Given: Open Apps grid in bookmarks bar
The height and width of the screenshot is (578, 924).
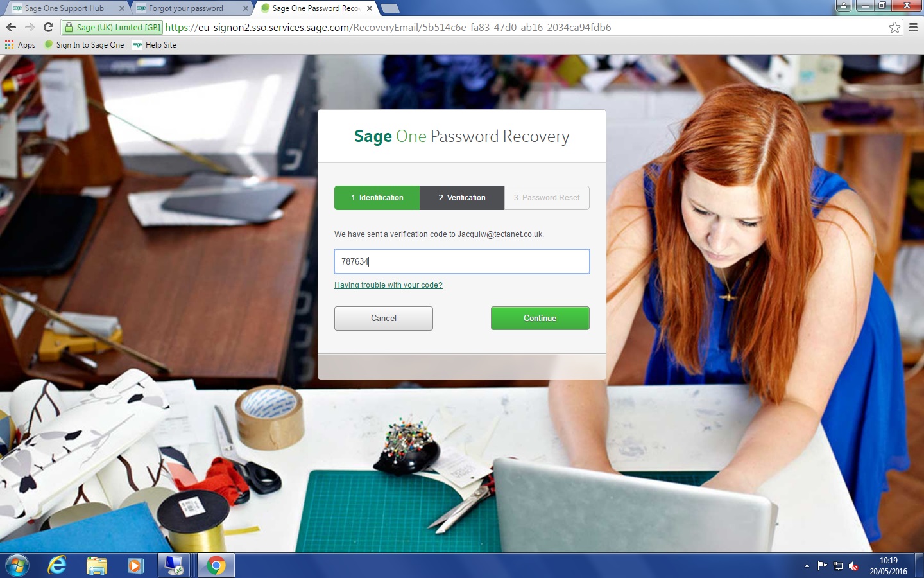Looking at the screenshot, I should point(20,45).
